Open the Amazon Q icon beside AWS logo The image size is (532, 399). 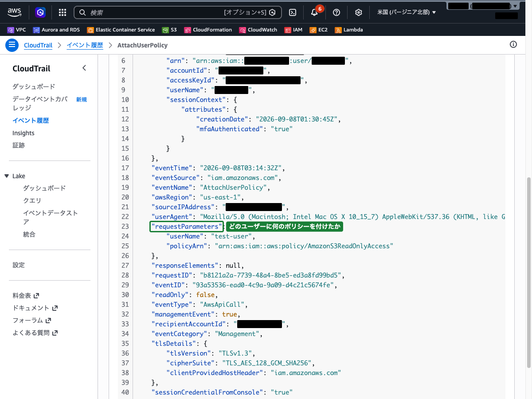(40, 12)
